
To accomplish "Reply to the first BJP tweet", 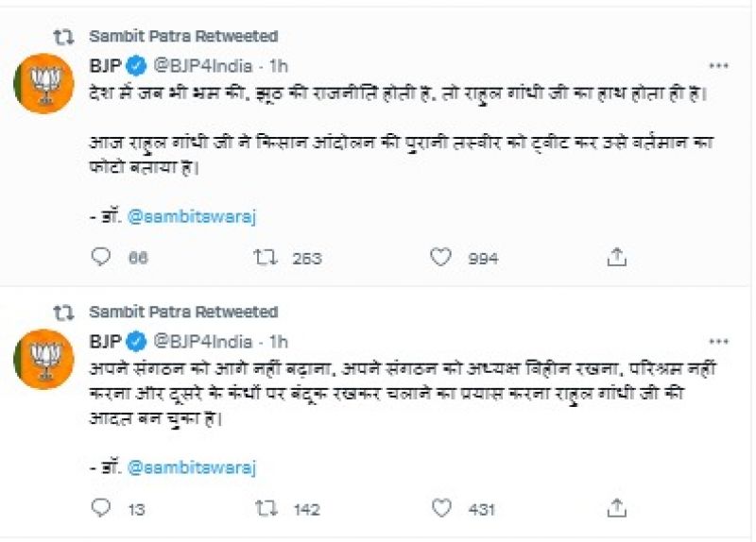I will pyautogui.click(x=101, y=257).
